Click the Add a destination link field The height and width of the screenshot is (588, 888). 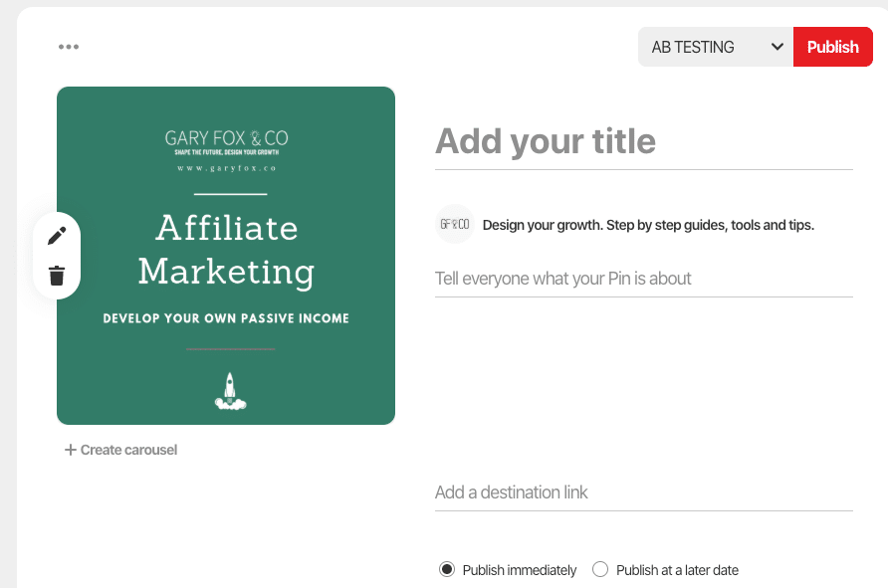click(643, 492)
